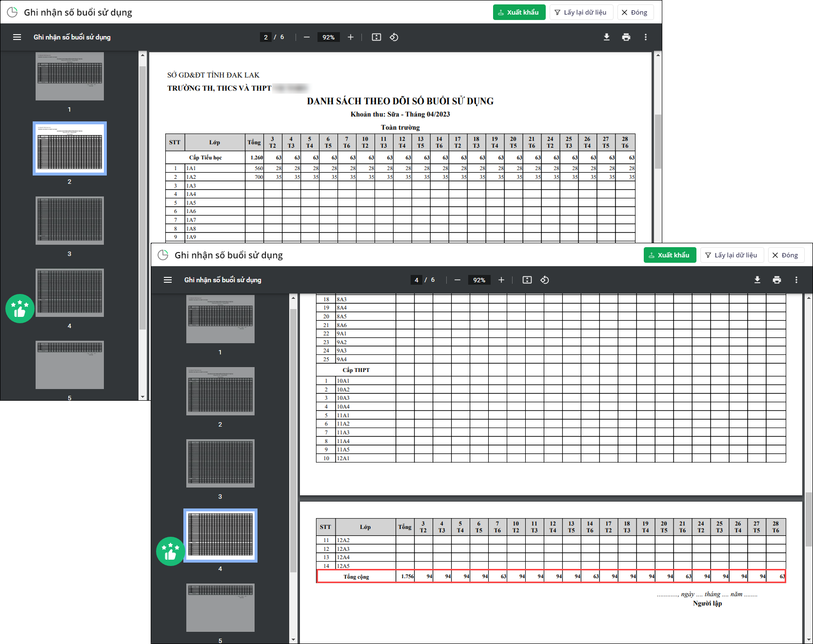Click scroll down arrow of upper thumbnail sidebar

142,397
